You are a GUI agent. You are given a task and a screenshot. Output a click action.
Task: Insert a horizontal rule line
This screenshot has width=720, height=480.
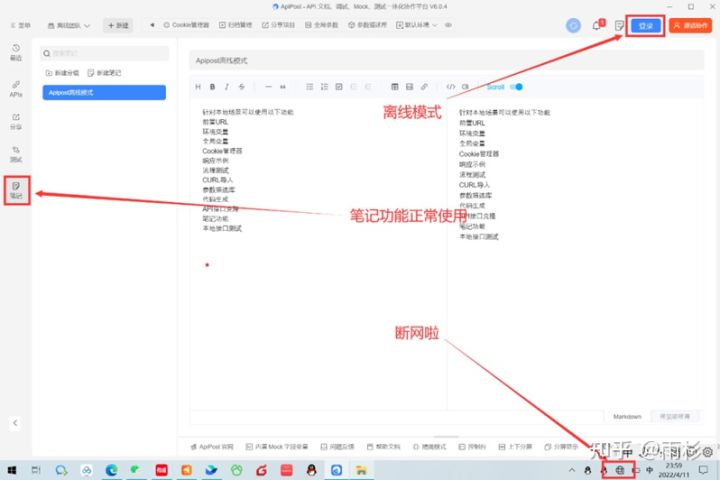268,86
